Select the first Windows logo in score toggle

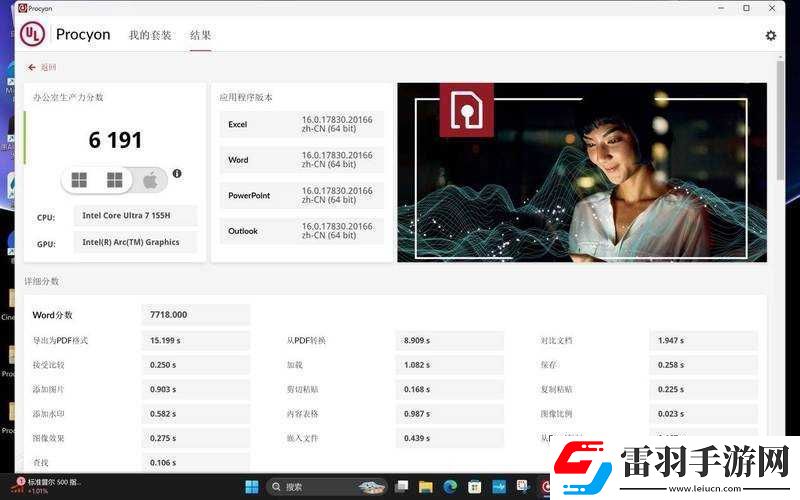tap(79, 180)
